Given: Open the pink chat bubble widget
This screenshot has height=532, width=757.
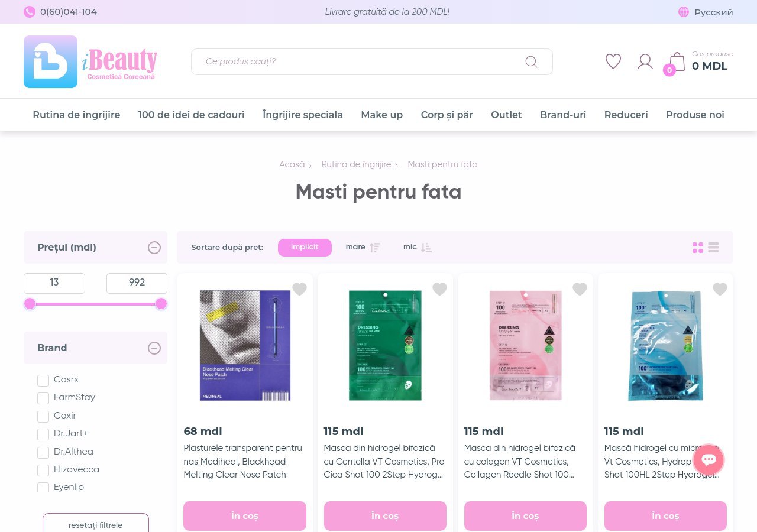Looking at the screenshot, I should pyautogui.click(x=709, y=459).
